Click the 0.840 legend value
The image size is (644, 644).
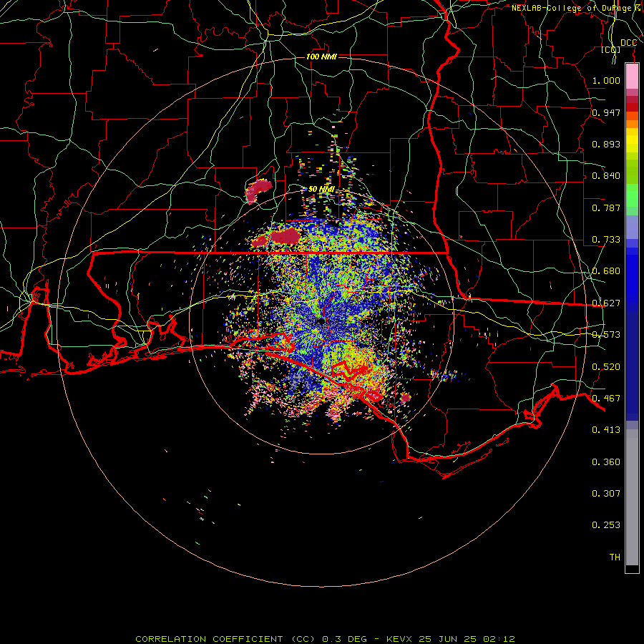(x=606, y=176)
